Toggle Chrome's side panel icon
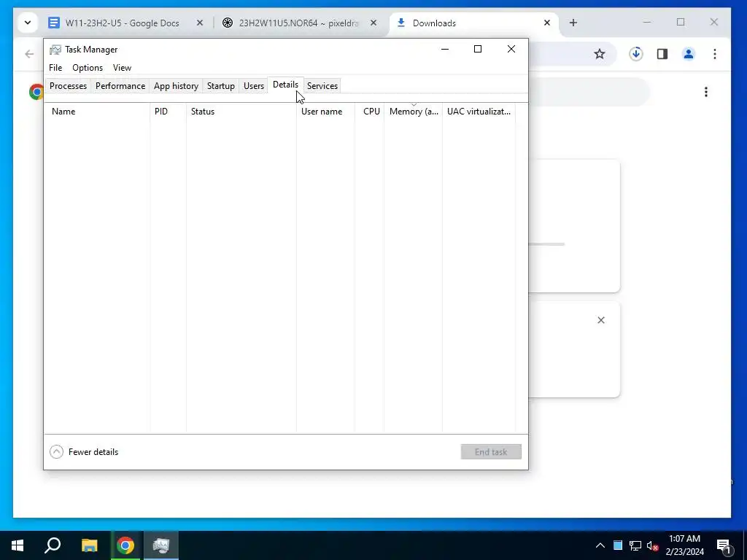Image resolution: width=747 pixels, height=560 pixels. tap(662, 54)
